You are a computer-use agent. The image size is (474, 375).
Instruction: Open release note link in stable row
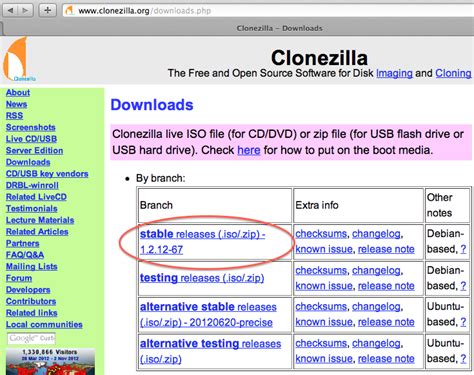click(386, 249)
